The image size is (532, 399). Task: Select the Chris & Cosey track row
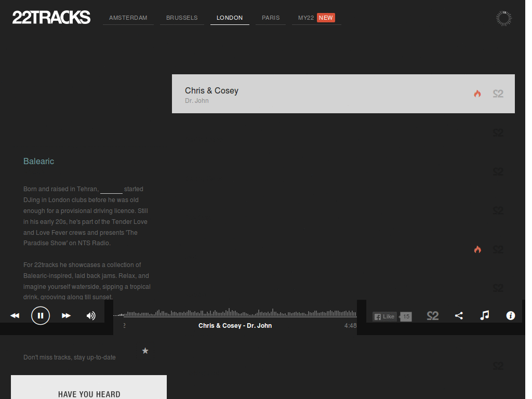coord(343,94)
